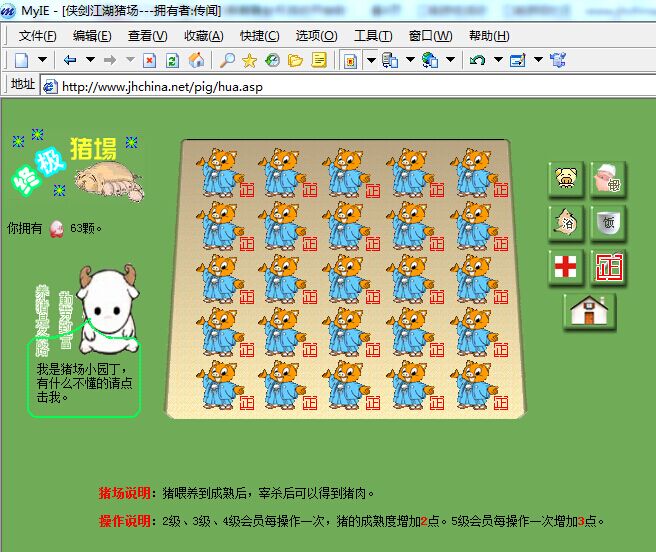
Task: Bathe pigs with the 浴 button
Action: tap(566, 223)
